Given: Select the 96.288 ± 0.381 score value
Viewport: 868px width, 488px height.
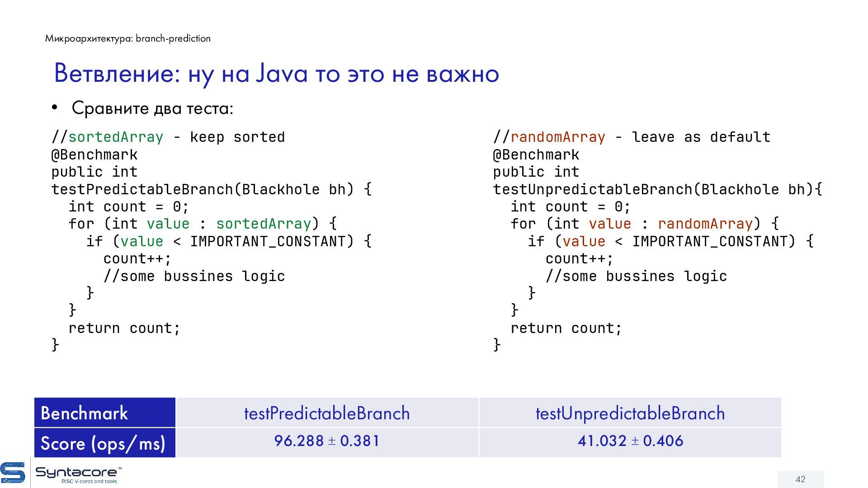Looking at the screenshot, I should [326, 441].
